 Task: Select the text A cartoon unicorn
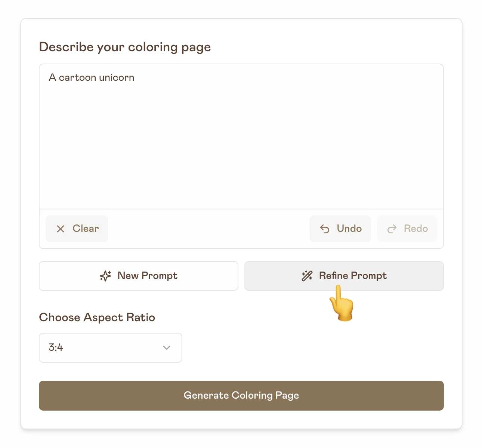(x=92, y=77)
